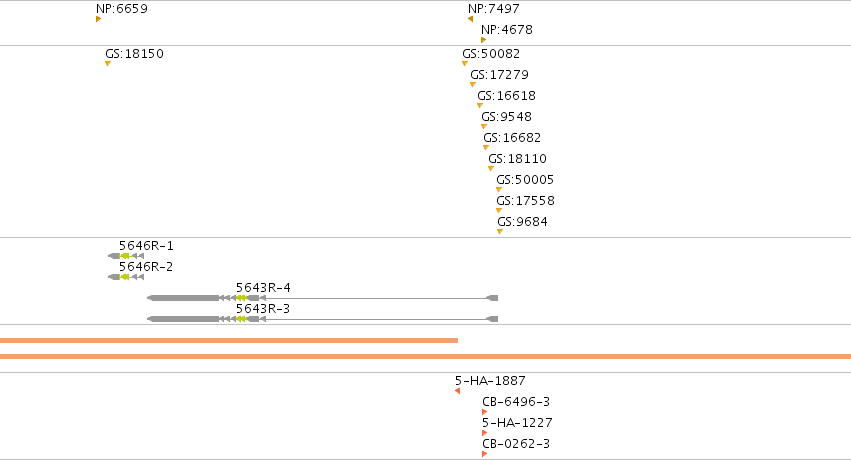Click the 5-HA-1227 red arrow marker
The height and width of the screenshot is (460, 851).
485,433
